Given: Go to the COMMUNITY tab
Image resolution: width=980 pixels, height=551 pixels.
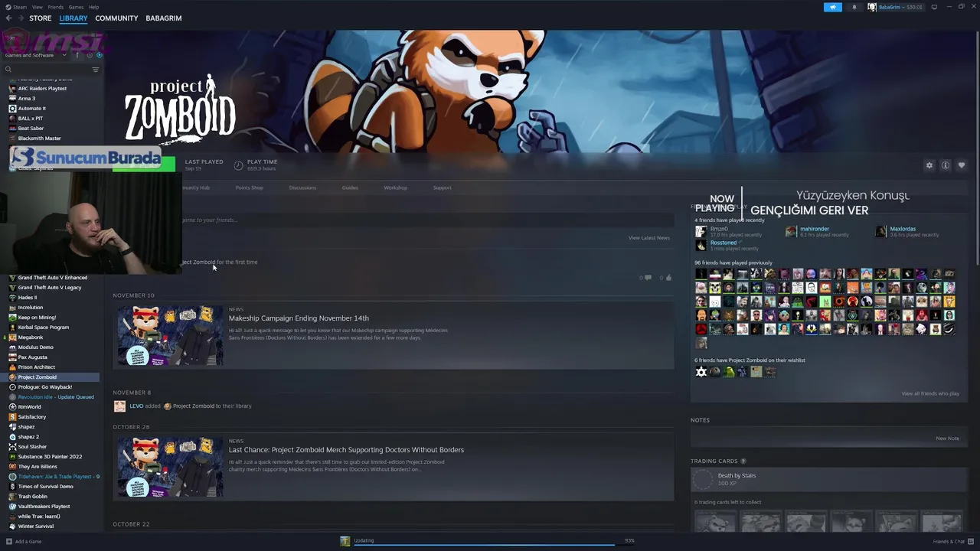Looking at the screenshot, I should coord(116,18).
